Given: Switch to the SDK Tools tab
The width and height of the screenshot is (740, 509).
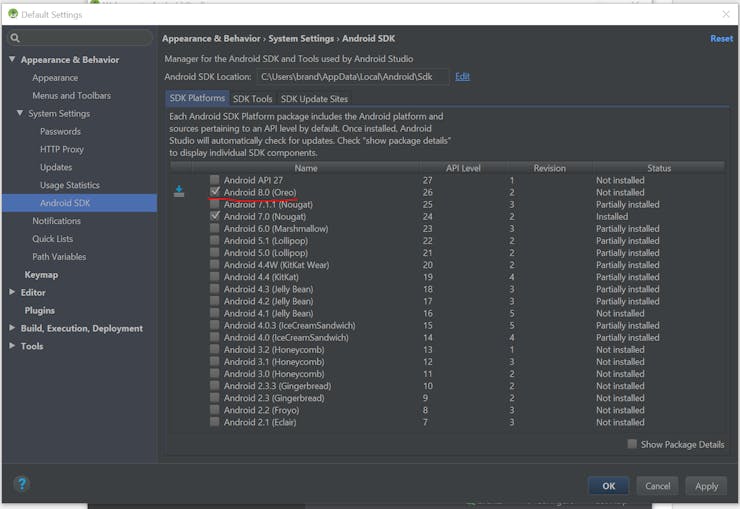Looking at the screenshot, I should [252, 99].
